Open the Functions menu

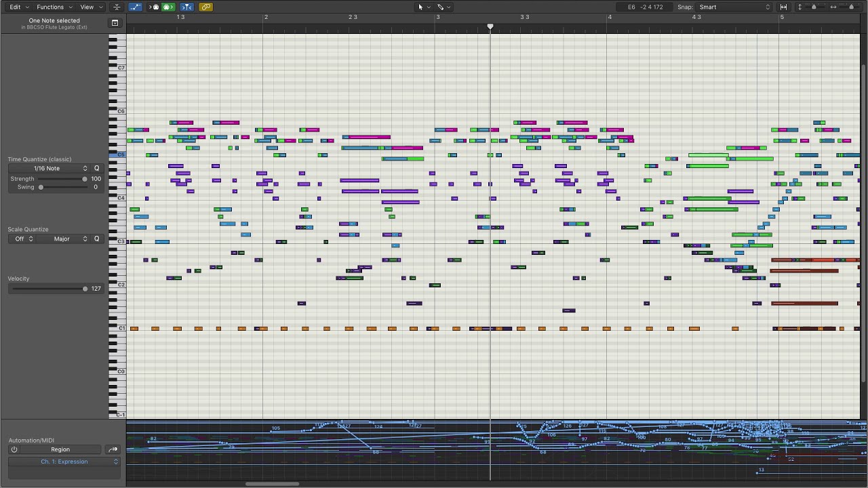coord(54,7)
